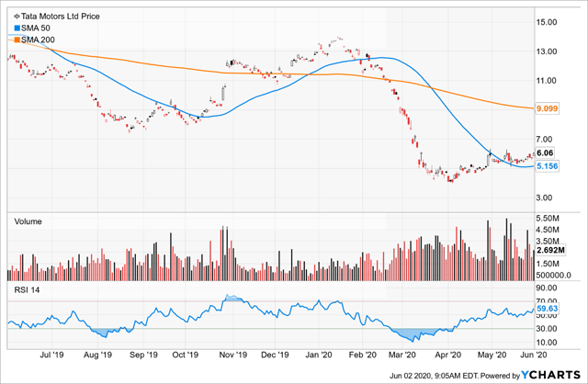Click the Mar '20 axis label
Image resolution: width=588 pixels, height=384 pixels.
coord(402,355)
